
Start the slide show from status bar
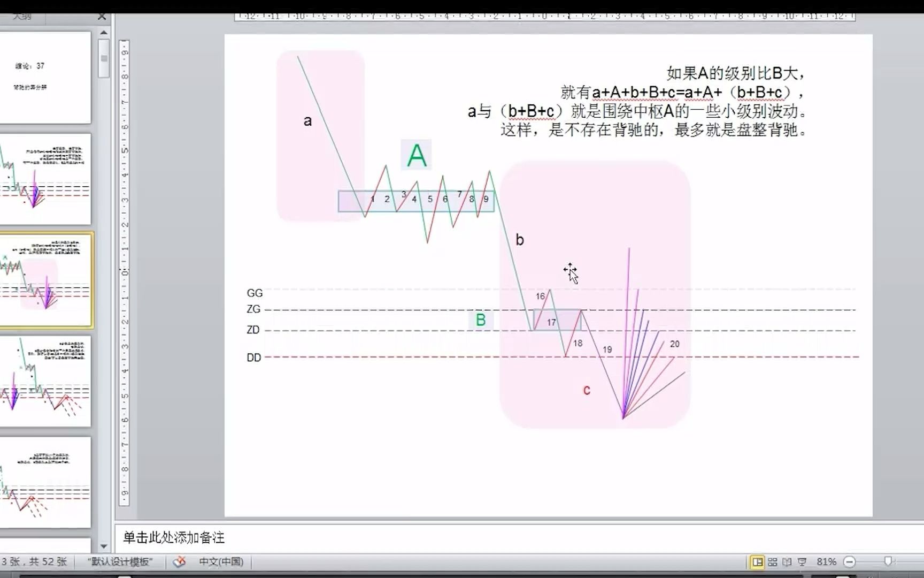tap(802, 561)
